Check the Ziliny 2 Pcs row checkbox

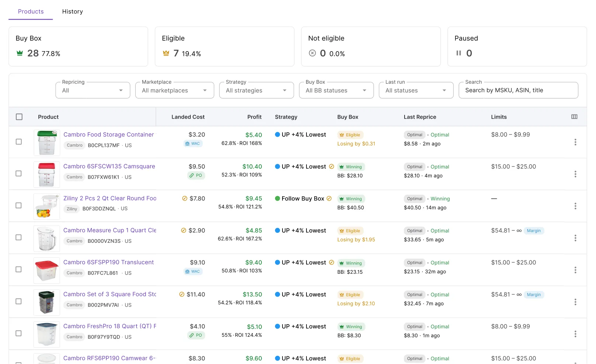click(x=19, y=206)
